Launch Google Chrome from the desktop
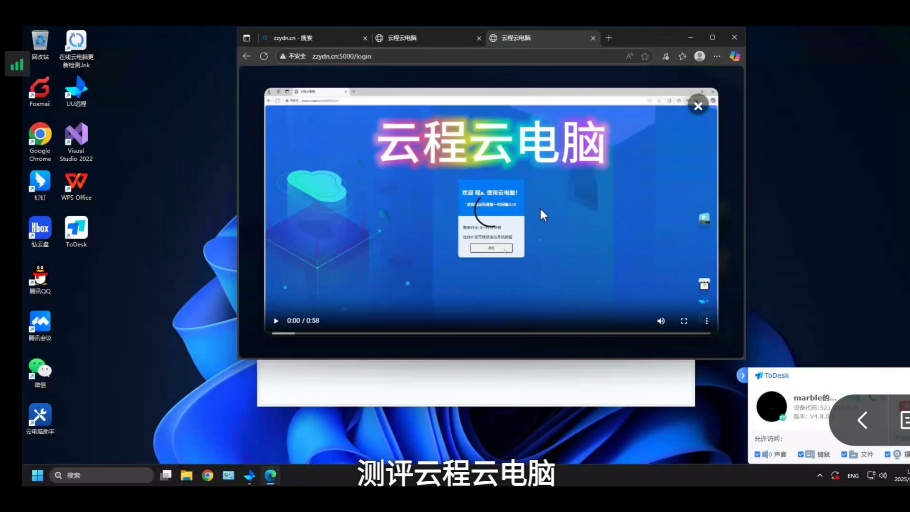This screenshot has height=512, width=910. point(40,142)
